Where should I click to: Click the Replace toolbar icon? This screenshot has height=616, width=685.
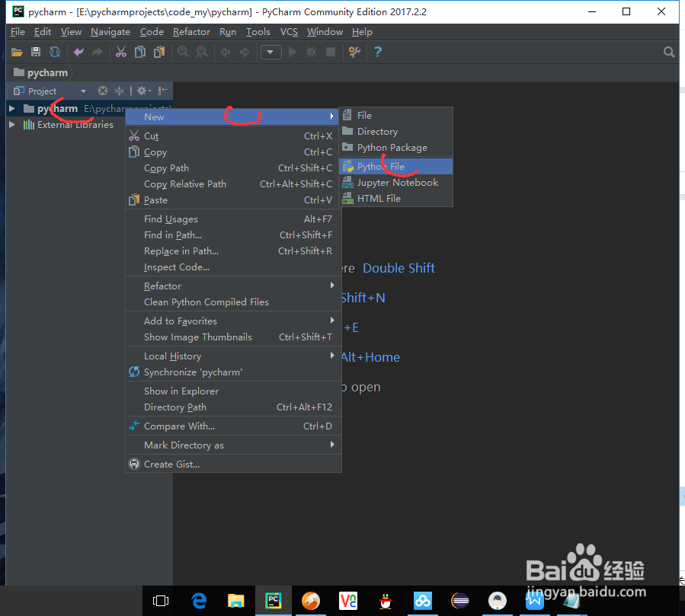[x=202, y=53]
